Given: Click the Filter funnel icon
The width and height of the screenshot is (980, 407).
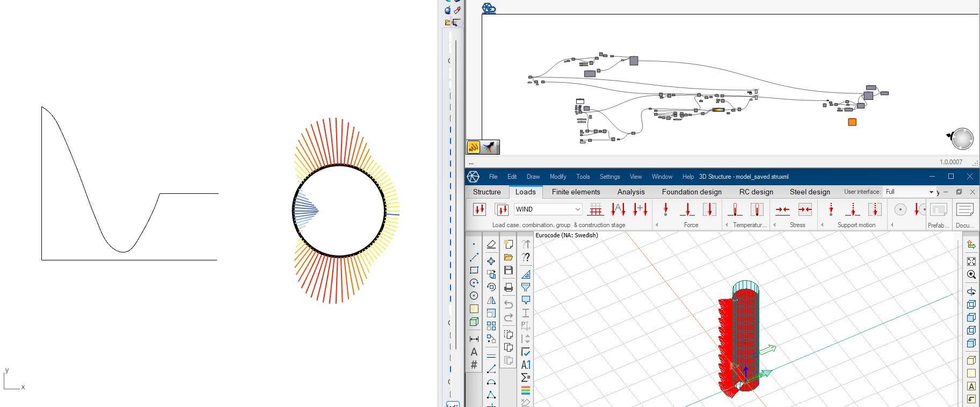Looking at the screenshot, I should 526,287.
